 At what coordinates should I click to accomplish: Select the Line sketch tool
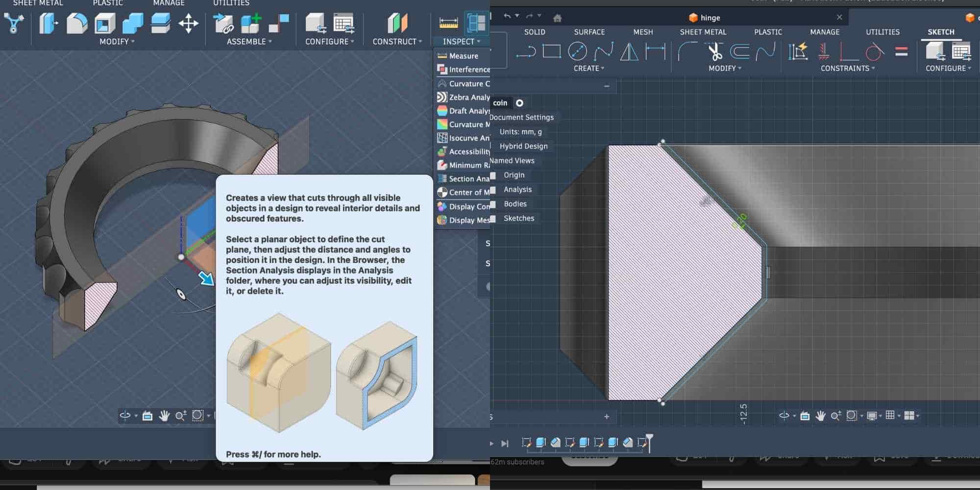pos(526,51)
